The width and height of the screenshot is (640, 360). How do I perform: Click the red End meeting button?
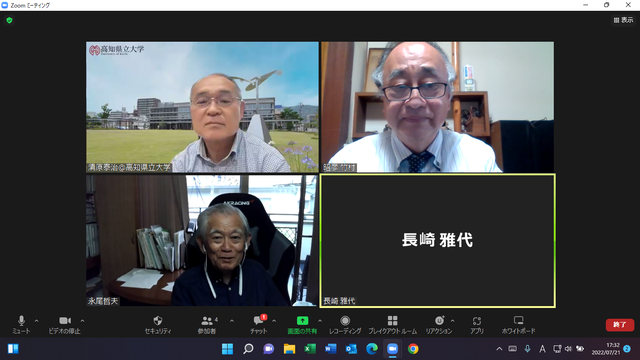pyautogui.click(x=620, y=325)
